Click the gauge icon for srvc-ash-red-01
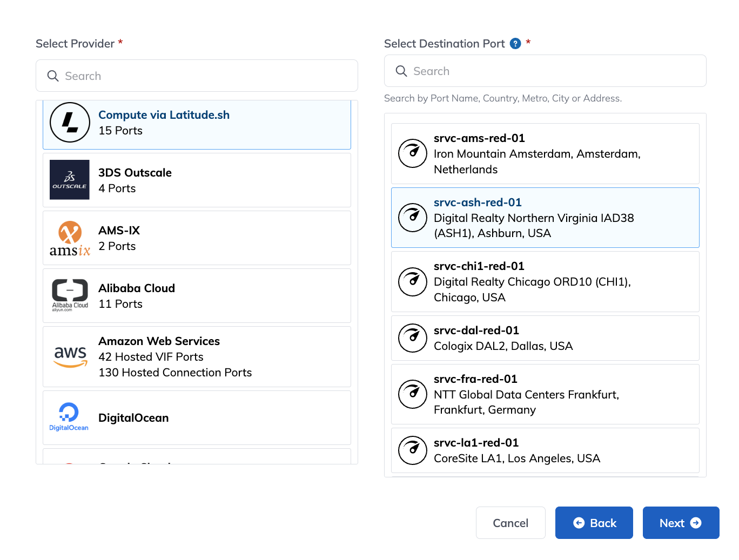This screenshot has width=739, height=560. click(413, 218)
